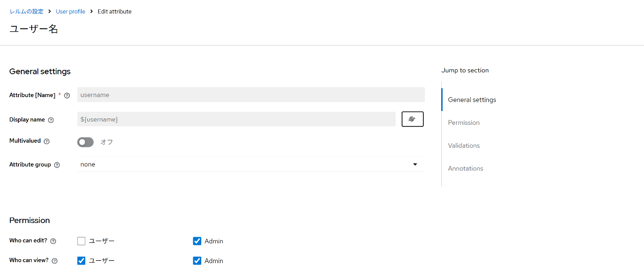This screenshot has height=278, width=644.
Task: Uncheck Admin under Who can edit
Action: tap(197, 241)
